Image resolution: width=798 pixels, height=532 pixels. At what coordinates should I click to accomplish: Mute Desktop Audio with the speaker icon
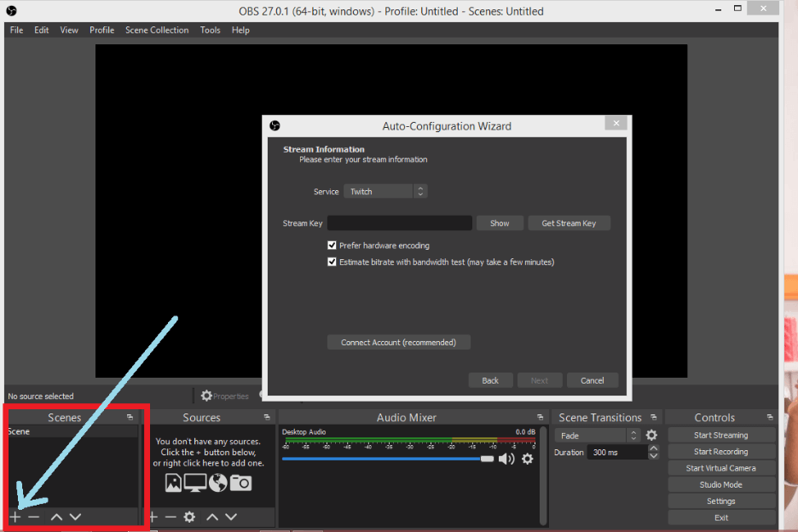(506, 459)
